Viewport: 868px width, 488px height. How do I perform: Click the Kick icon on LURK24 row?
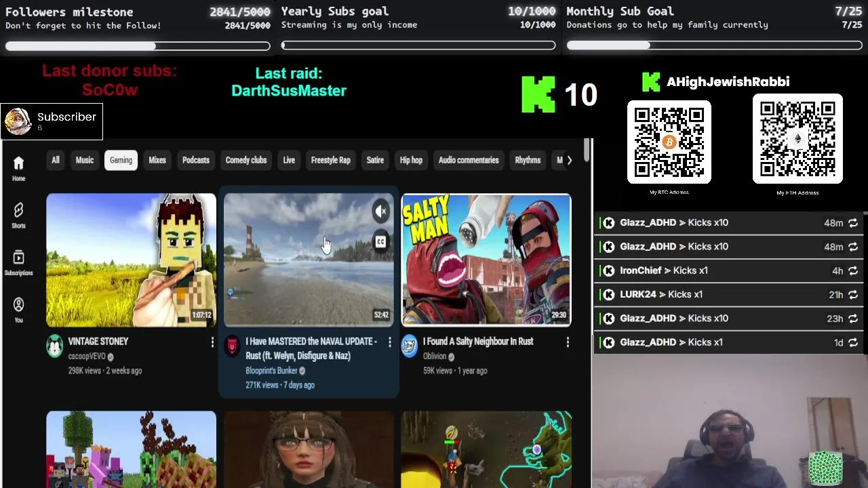609,295
